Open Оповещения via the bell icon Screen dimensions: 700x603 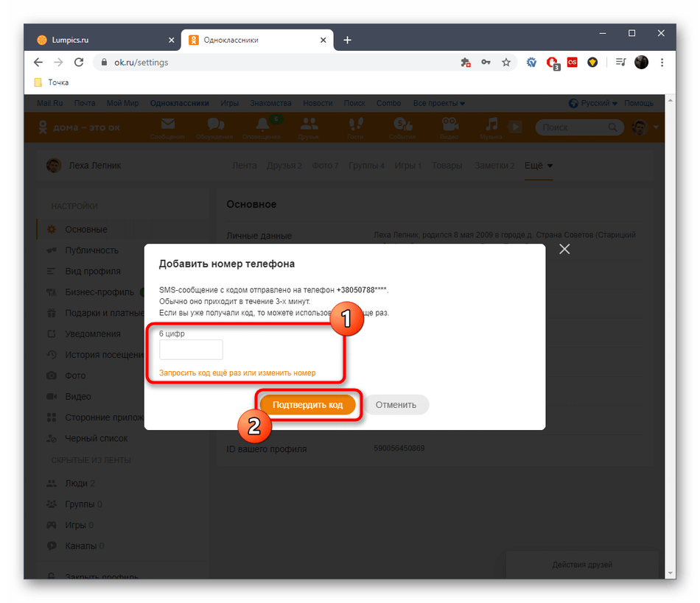pyautogui.click(x=263, y=124)
